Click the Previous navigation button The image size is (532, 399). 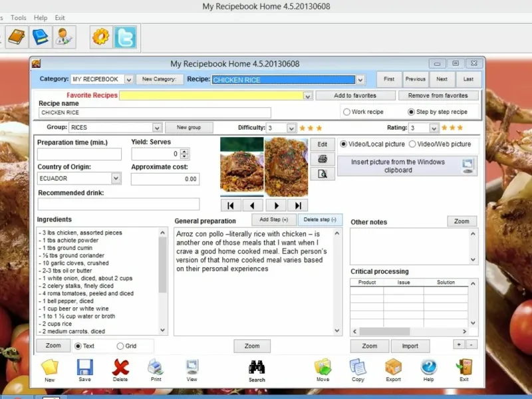click(x=415, y=79)
